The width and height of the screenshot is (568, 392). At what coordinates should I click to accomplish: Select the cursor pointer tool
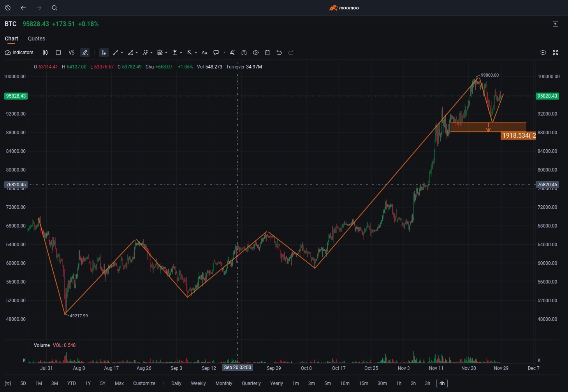click(x=104, y=52)
